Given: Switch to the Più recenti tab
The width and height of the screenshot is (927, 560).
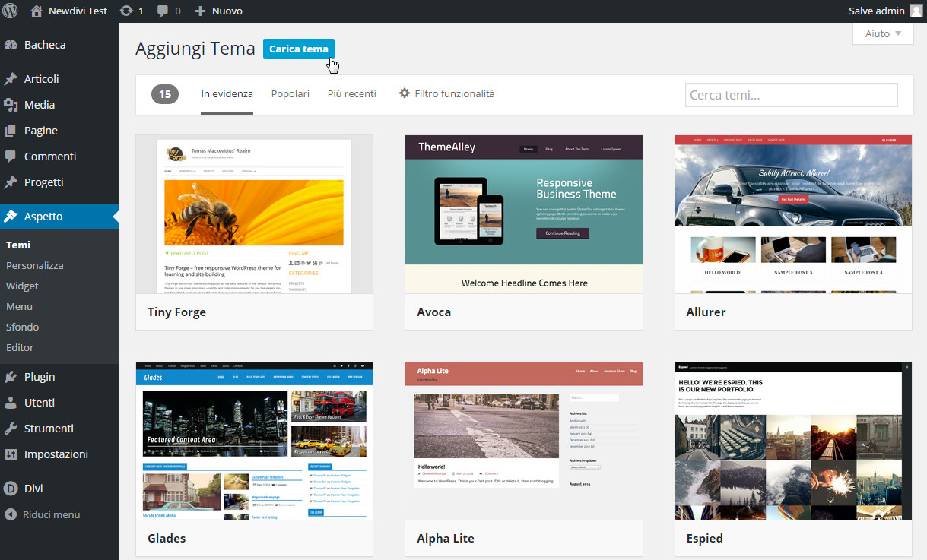Looking at the screenshot, I should (x=351, y=93).
